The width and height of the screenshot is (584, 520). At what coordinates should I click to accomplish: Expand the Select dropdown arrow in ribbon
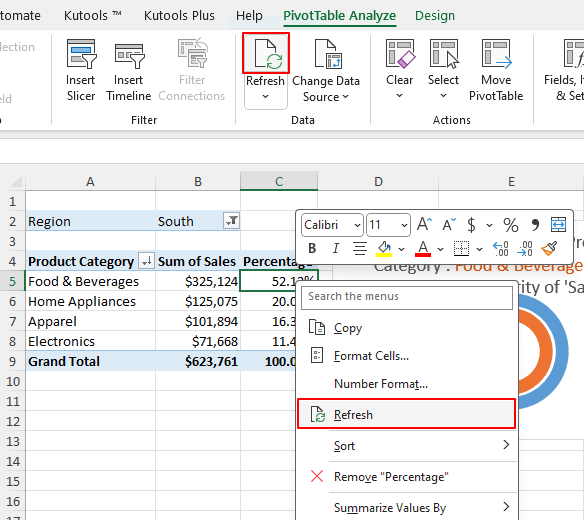pyautogui.click(x=443, y=96)
